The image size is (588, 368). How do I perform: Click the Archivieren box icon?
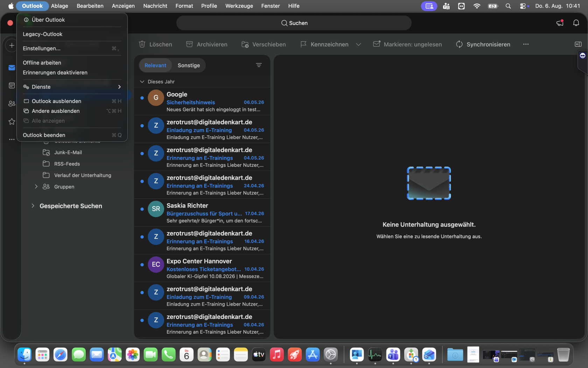(189, 44)
